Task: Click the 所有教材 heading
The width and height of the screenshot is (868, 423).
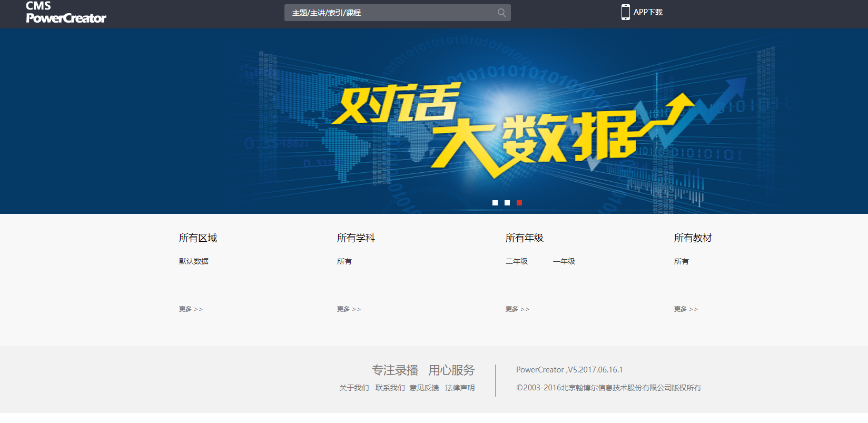Action: coord(693,238)
